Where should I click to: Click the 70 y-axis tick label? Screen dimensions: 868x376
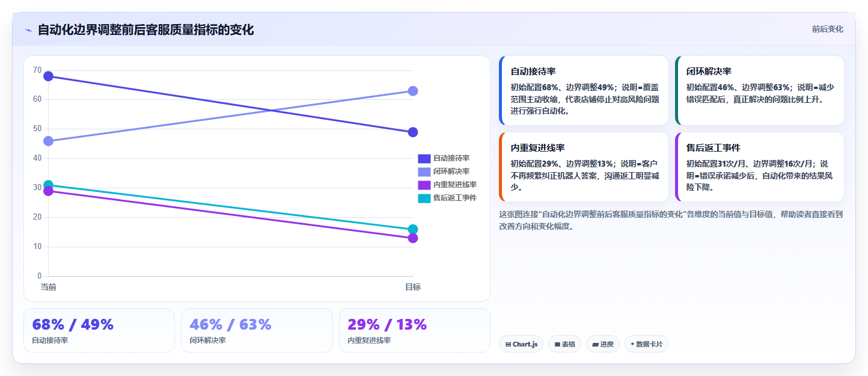click(37, 70)
